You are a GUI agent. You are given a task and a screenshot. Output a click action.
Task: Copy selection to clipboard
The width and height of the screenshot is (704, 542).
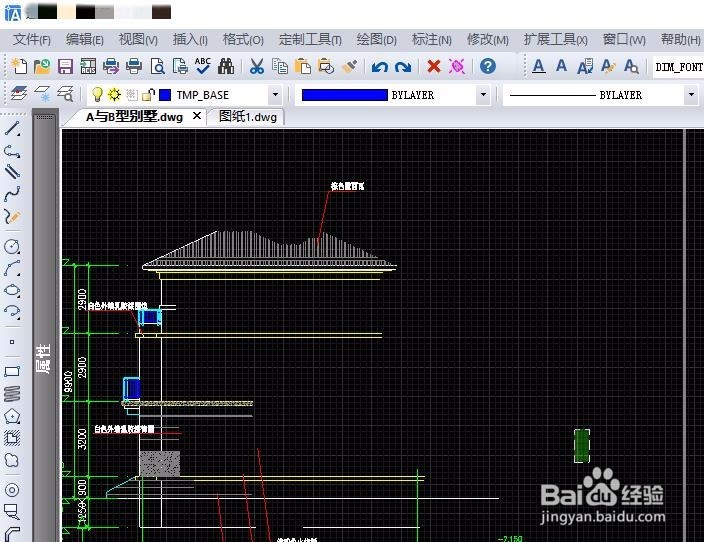click(x=280, y=66)
